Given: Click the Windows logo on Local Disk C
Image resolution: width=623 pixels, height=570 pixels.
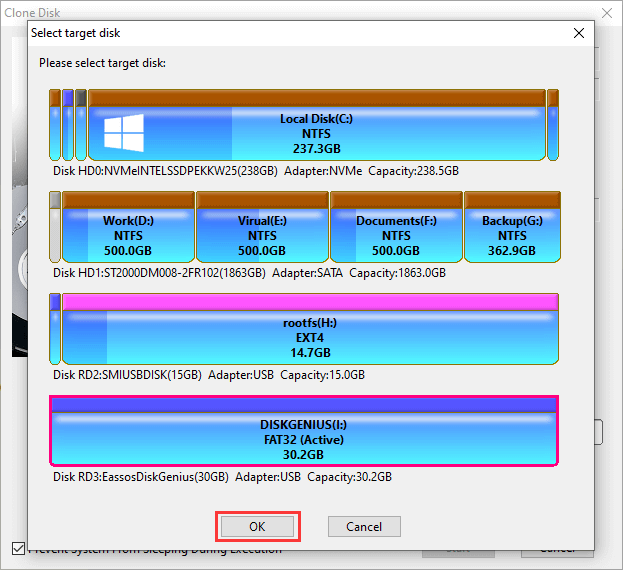Looking at the screenshot, I should 123,132.
